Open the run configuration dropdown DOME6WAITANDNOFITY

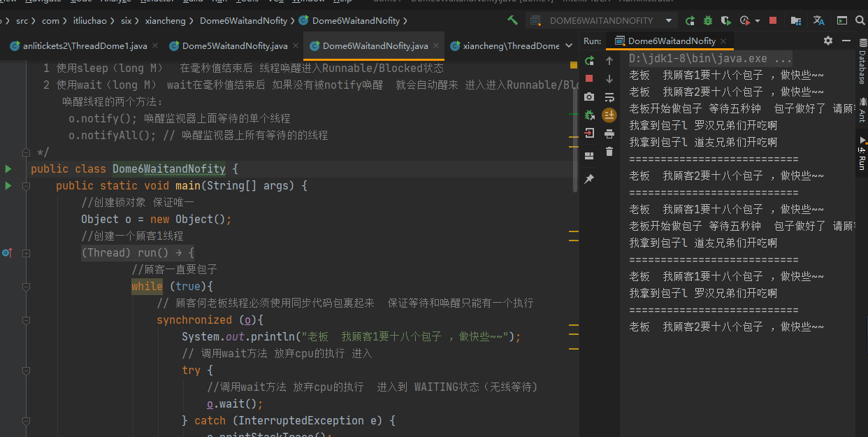click(602, 21)
